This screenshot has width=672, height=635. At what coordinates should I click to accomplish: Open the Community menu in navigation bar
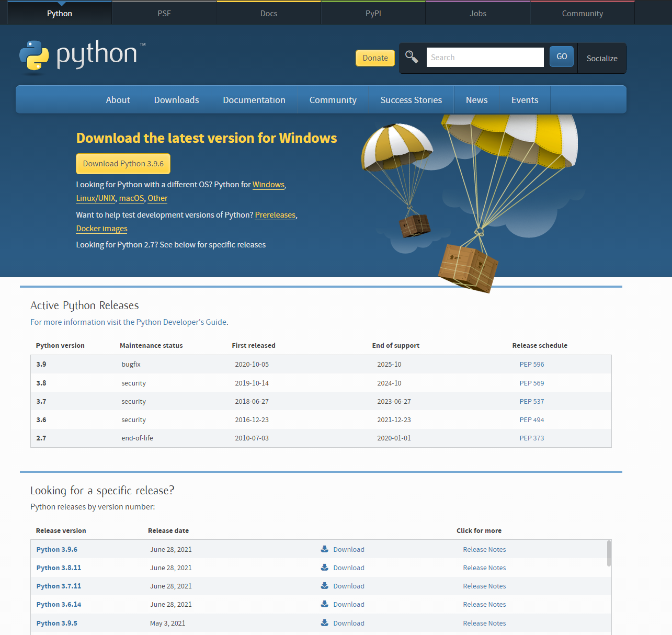point(333,100)
